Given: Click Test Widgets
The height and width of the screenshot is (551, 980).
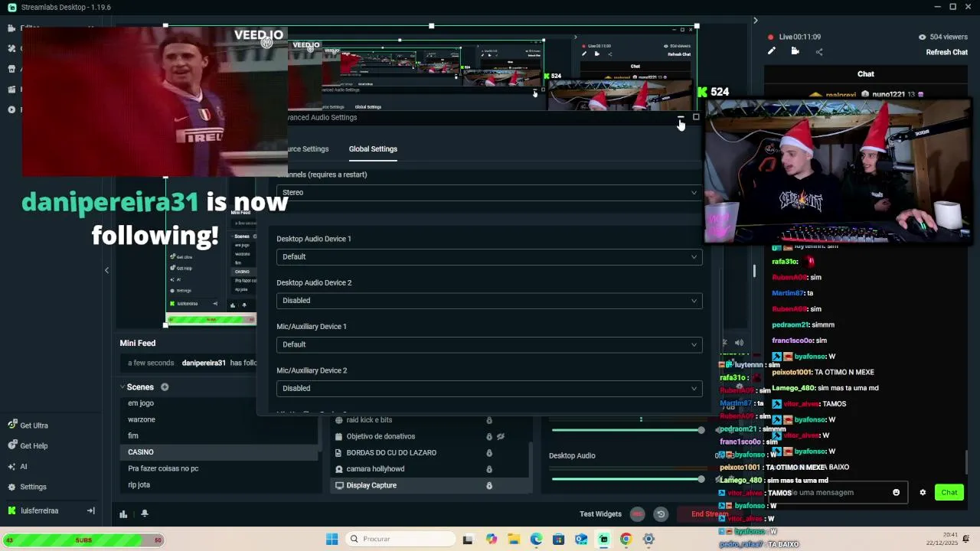Looking at the screenshot, I should coord(600,514).
